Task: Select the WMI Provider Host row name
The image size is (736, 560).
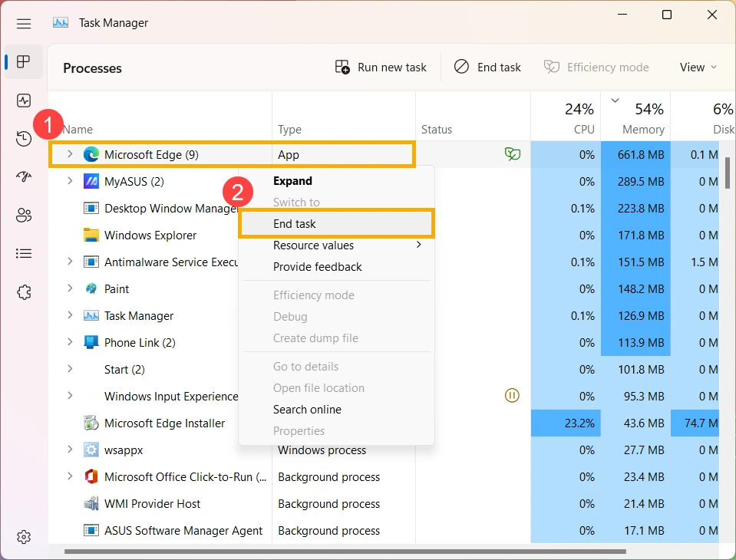Action: (x=152, y=504)
